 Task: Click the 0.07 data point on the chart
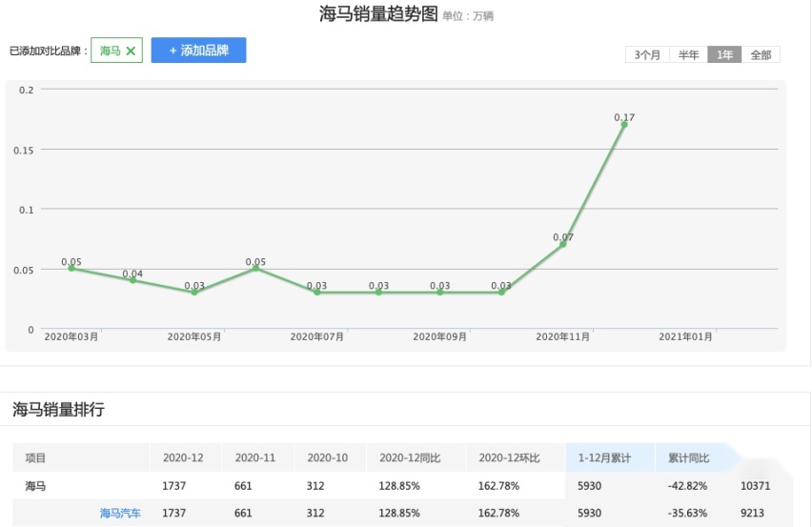(x=563, y=244)
